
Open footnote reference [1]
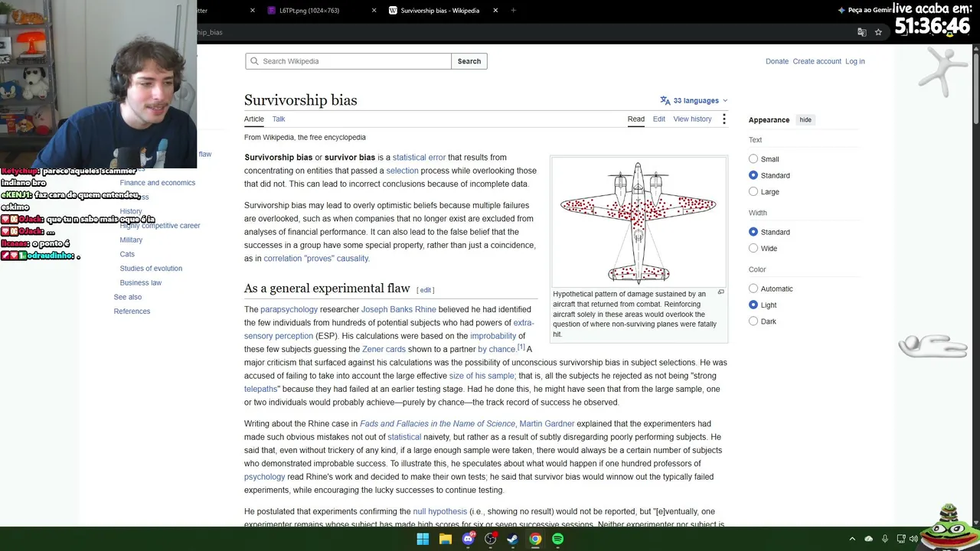[x=521, y=347]
